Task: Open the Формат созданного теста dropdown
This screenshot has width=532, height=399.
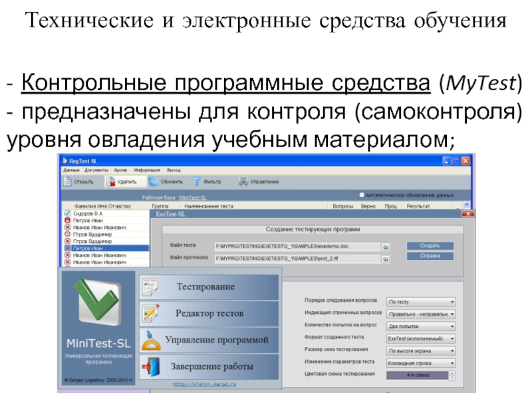Action: pos(421,338)
